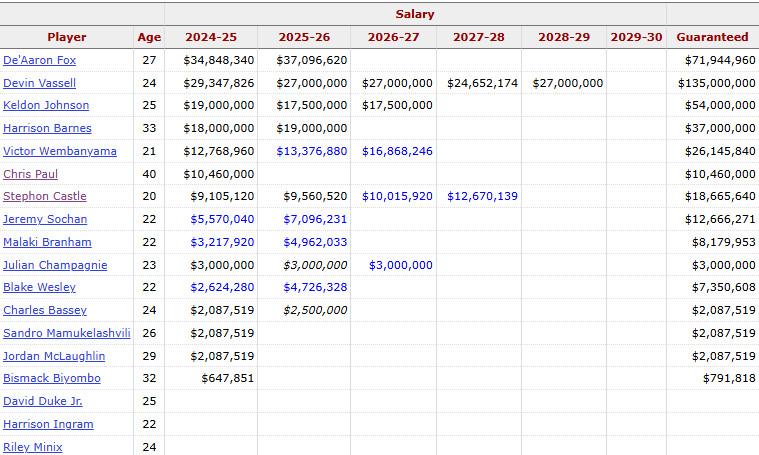Click Malaki Branham's blue $4,962,033 salary

[315, 242]
